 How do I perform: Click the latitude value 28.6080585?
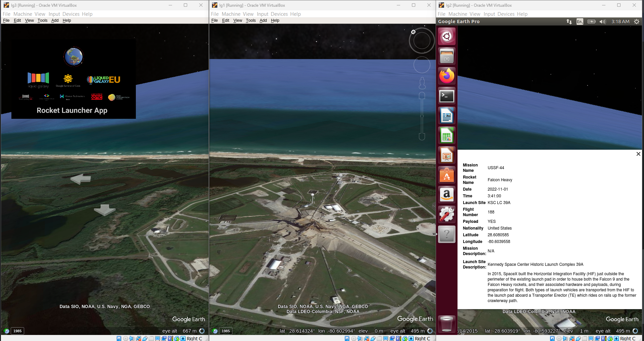pyautogui.click(x=498, y=235)
